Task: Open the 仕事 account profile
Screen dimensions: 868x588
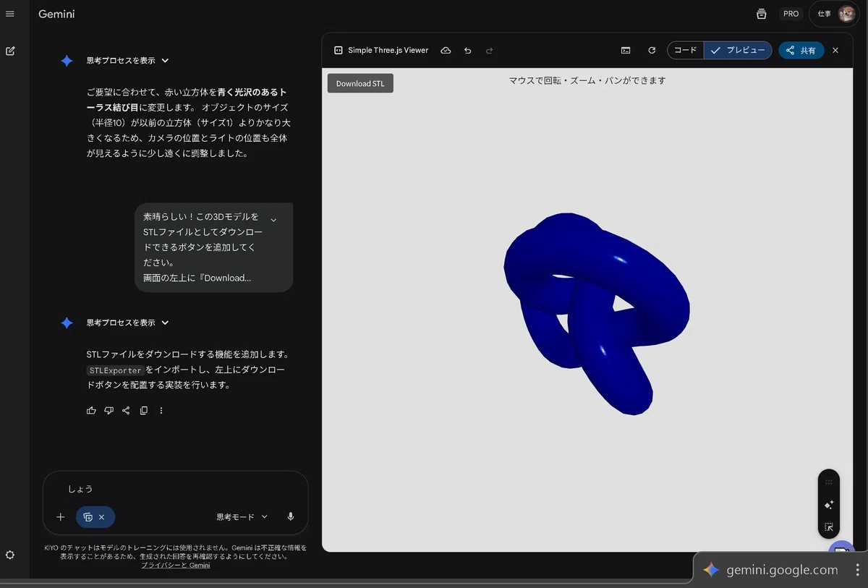Action: coord(834,14)
